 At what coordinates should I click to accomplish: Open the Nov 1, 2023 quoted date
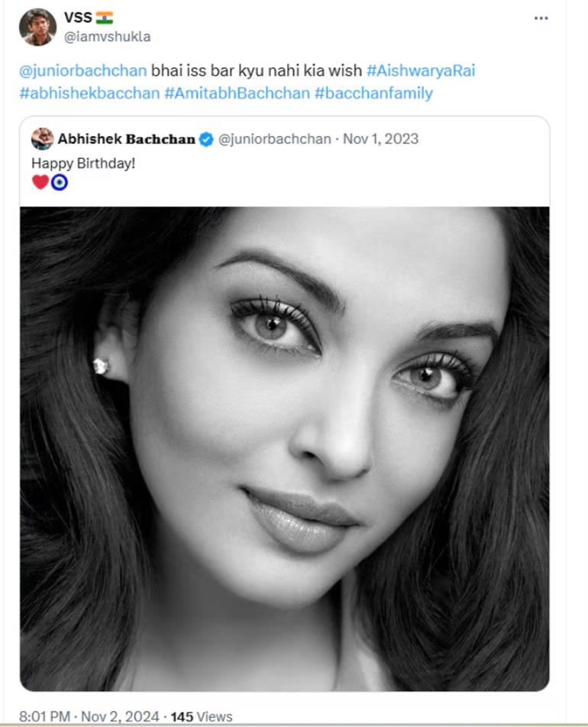point(380,139)
